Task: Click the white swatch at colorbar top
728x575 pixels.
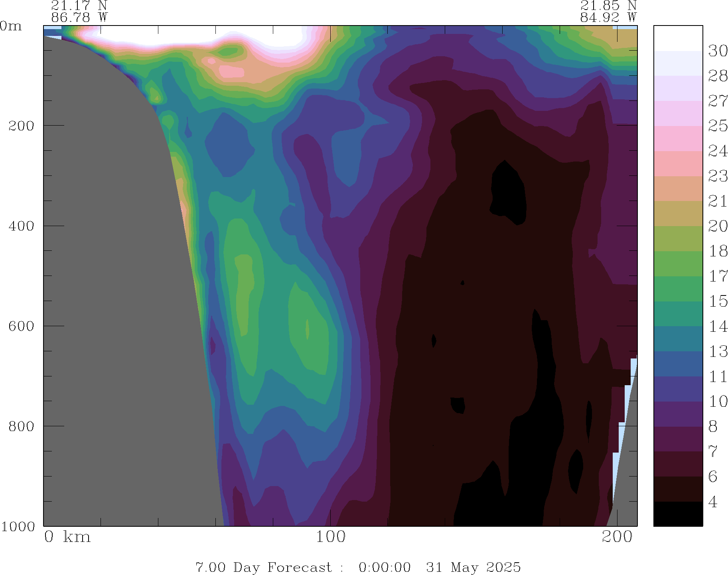Action: [678, 38]
